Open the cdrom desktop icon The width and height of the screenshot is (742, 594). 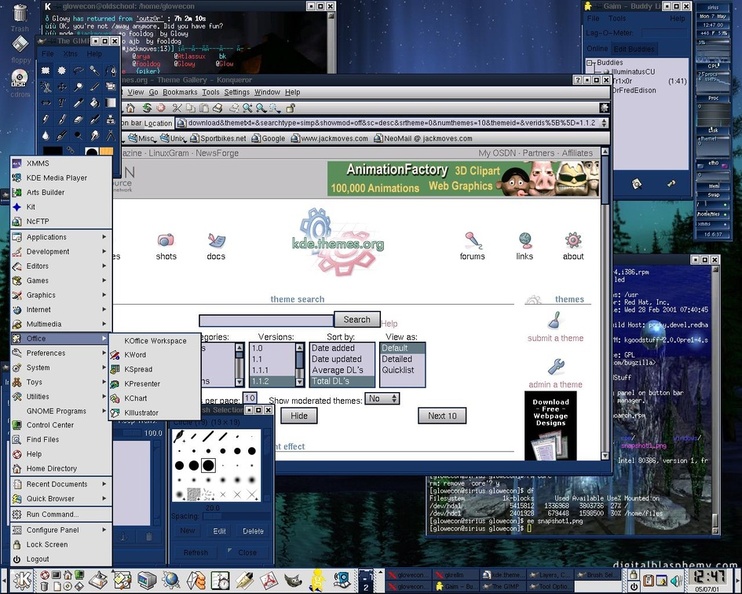20,83
